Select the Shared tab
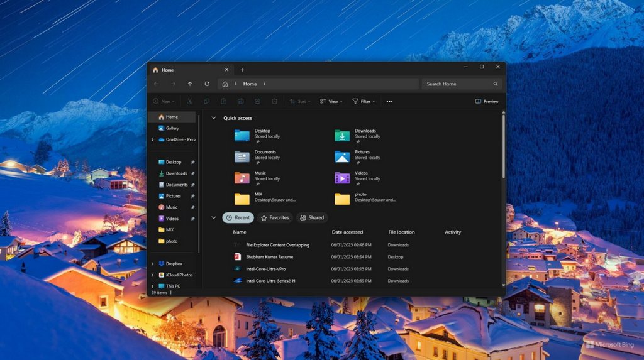The width and height of the screenshot is (644, 360). [312, 217]
